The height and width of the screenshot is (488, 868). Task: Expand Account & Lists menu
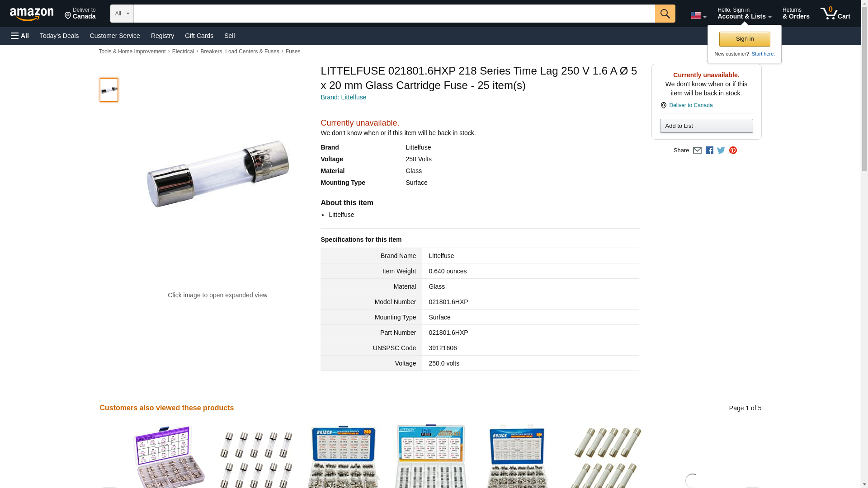tap(744, 14)
